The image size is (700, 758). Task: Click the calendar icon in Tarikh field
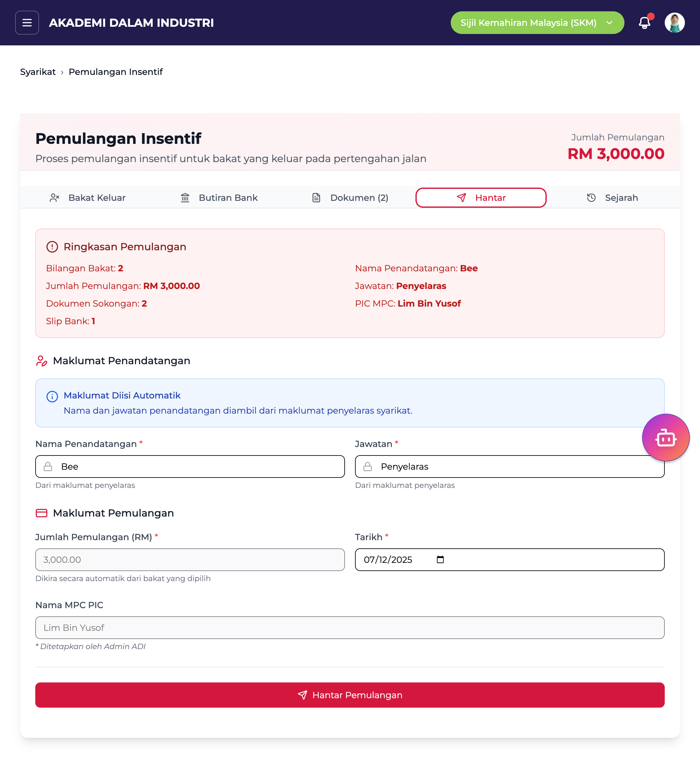pyautogui.click(x=440, y=559)
